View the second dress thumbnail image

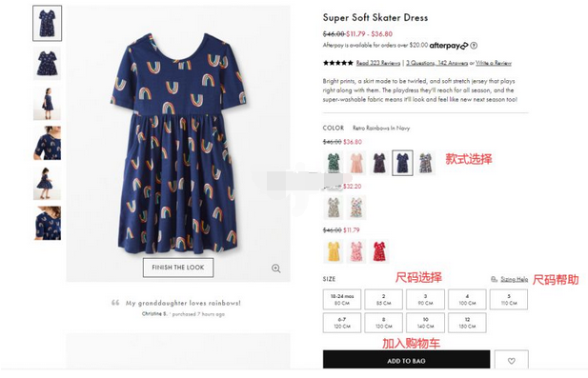48,63
